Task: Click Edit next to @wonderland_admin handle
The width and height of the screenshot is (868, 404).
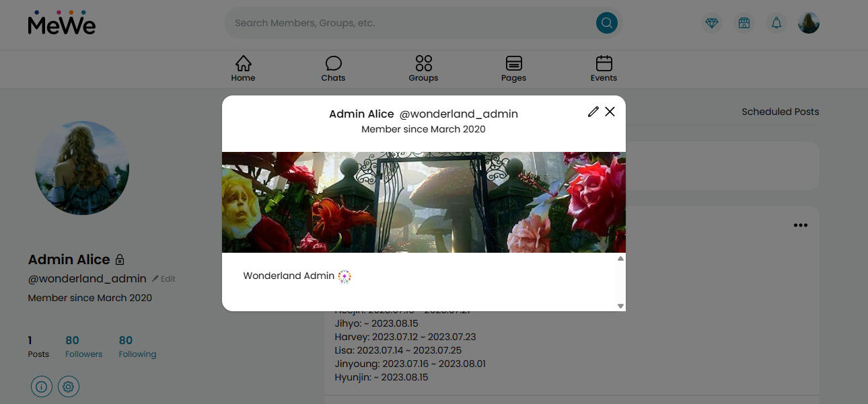Action: pos(164,279)
